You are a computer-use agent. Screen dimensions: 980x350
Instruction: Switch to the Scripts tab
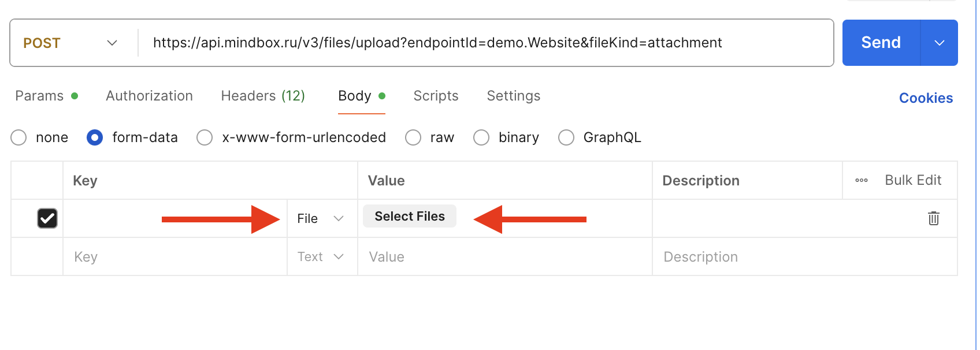click(x=436, y=96)
